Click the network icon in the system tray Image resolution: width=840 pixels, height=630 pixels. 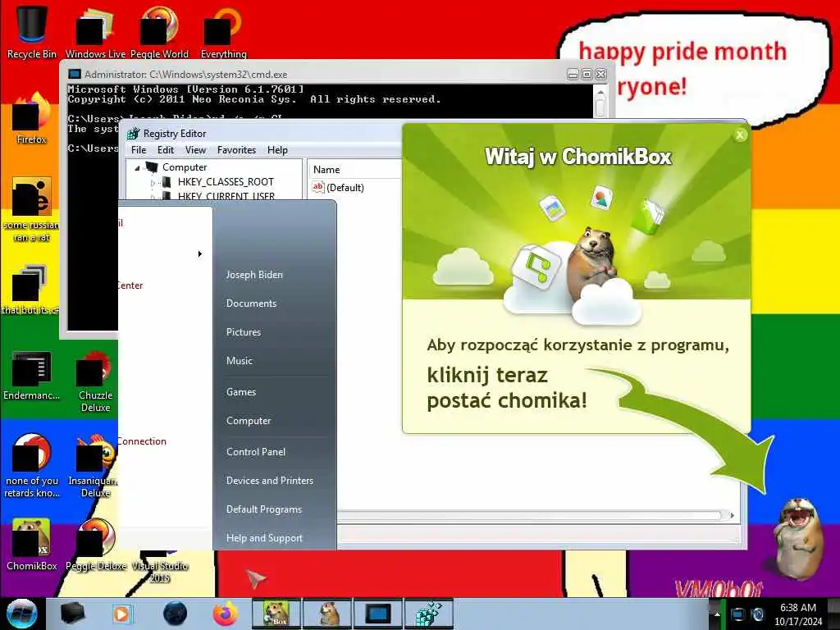point(737,614)
